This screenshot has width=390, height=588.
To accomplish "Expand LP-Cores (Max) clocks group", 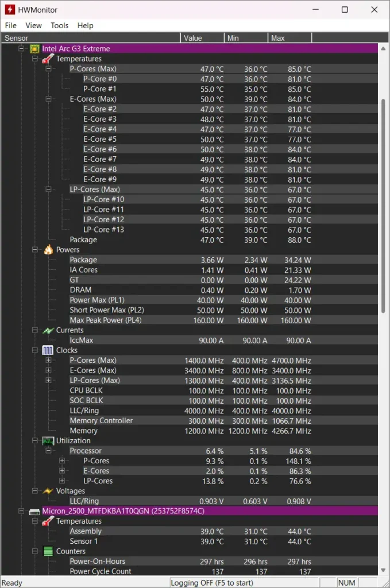I will point(48,381).
